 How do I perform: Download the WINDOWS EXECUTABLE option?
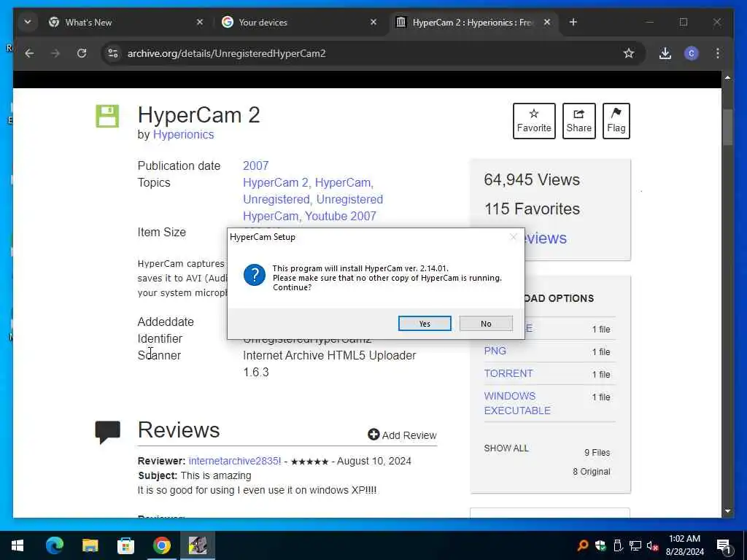tap(517, 403)
